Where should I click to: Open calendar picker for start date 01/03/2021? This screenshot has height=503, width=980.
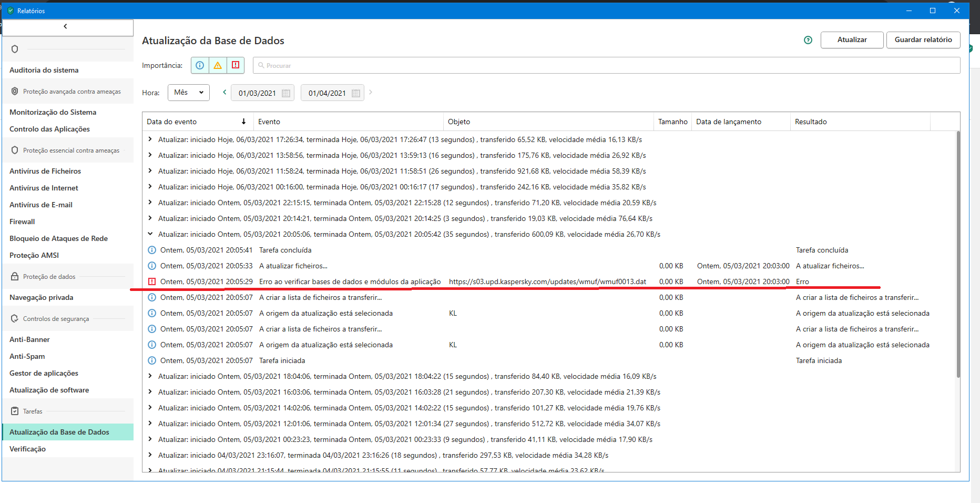(286, 93)
